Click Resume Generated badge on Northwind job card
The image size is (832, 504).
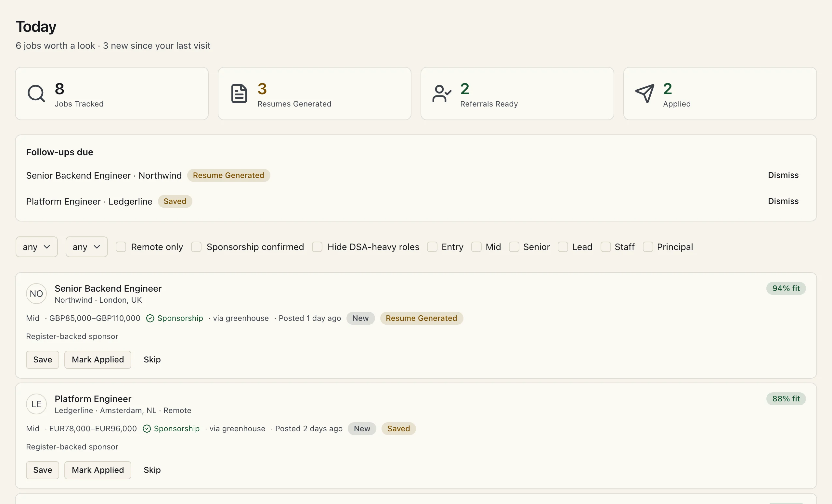(x=422, y=319)
